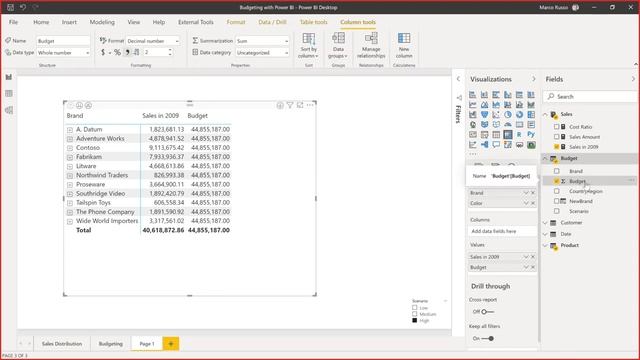Toggle Cross-report drill through switch

click(487, 312)
